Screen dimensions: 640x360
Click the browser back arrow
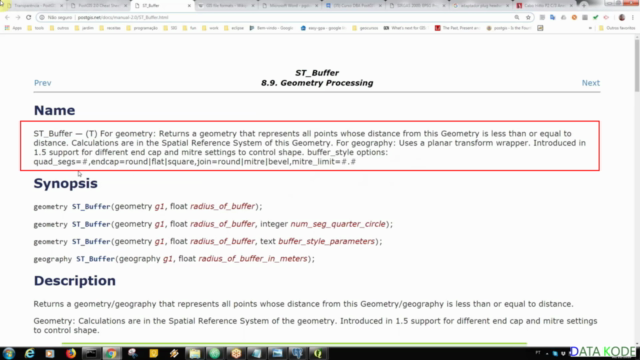pyautogui.click(x=7, y=18)
